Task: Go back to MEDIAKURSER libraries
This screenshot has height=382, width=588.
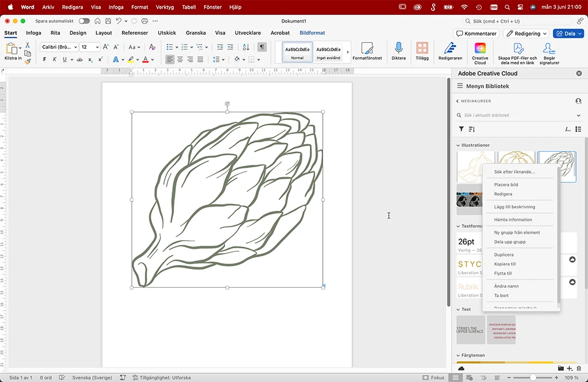Action: pyautogui.click(x=473, y=101)
